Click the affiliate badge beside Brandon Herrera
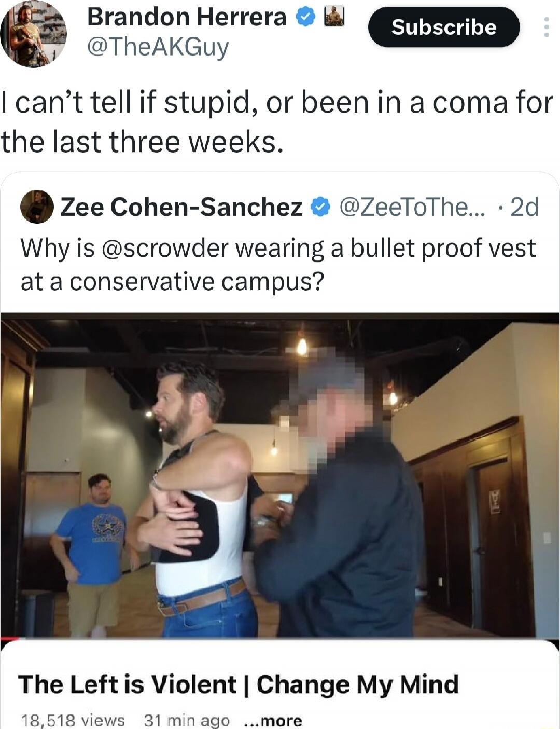The width and height of the screenshot is (560, 729). [x=333, y=18]
